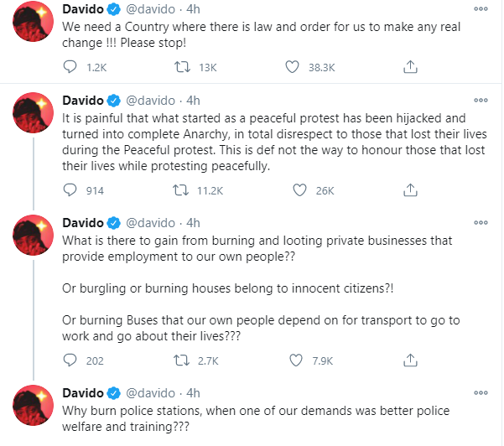Share the 'law and order' tweet

click(410, 65)
